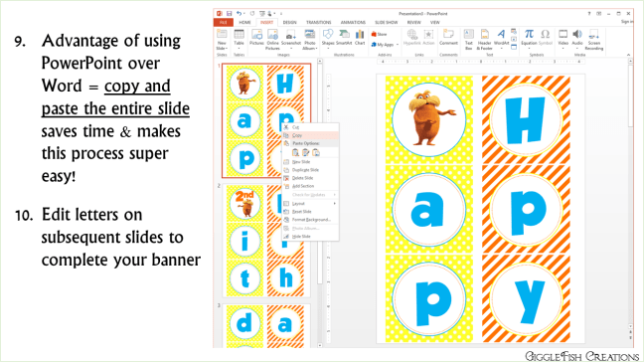Choose Add Section in the context menu

(310, 186)
